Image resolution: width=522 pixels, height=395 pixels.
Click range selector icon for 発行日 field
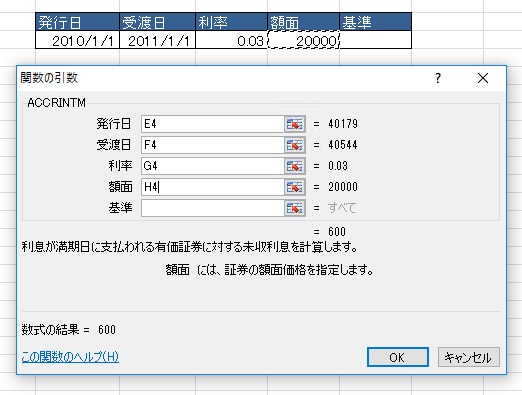[295, 124]
